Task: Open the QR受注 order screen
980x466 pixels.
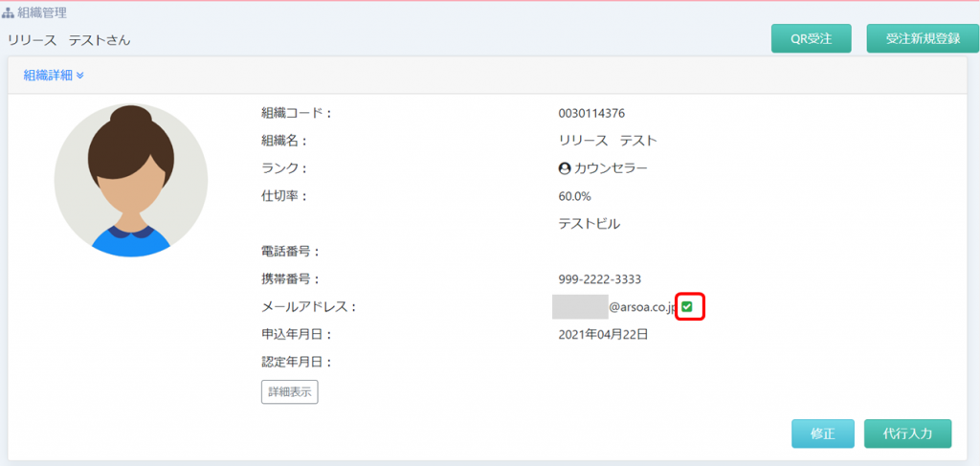Action: pyautogui.click(x=811, y=39)
